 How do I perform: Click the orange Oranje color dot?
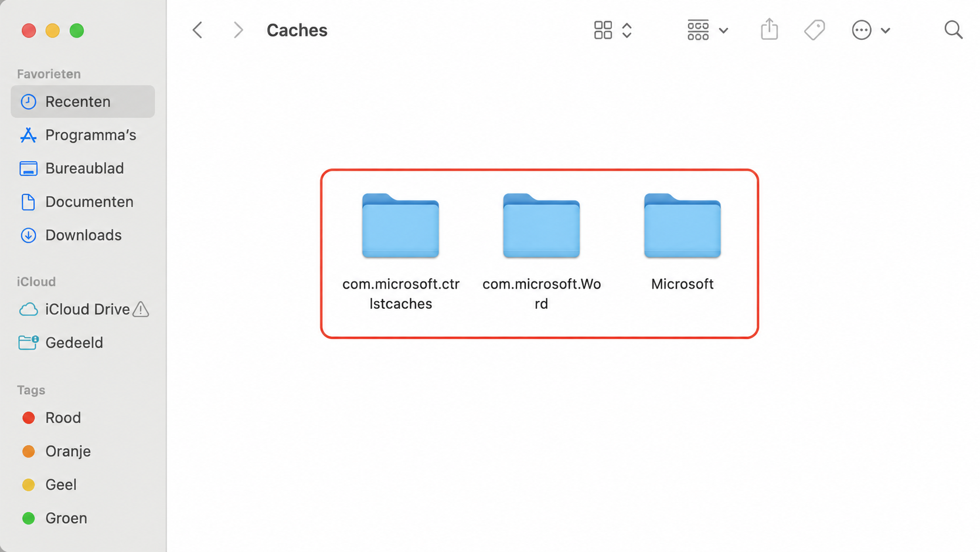point(28,451)
